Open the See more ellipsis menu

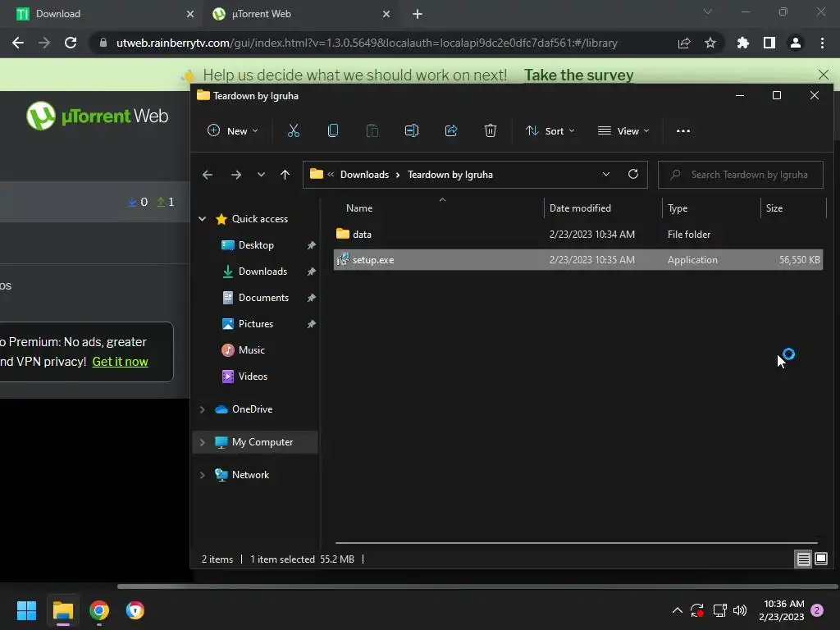pyautogui.click(x=683, y=130)
